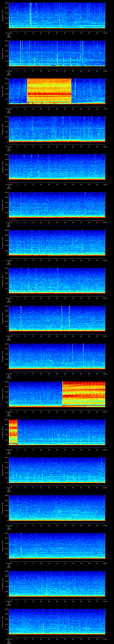The width and height of the screenshot is (114, 644).
Task: Click the 16:16:00 start time label
Action: [9, 109]
